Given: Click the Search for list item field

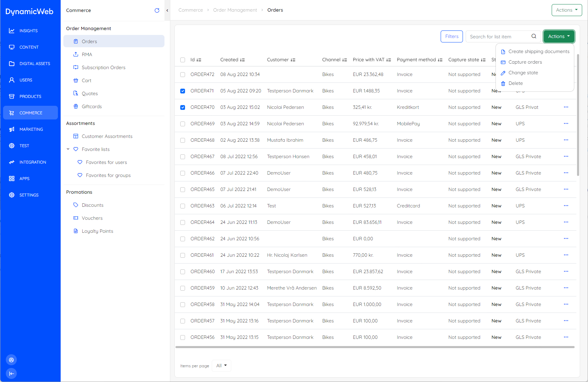Looking at the screenshot, I should [x=497, y=36].
